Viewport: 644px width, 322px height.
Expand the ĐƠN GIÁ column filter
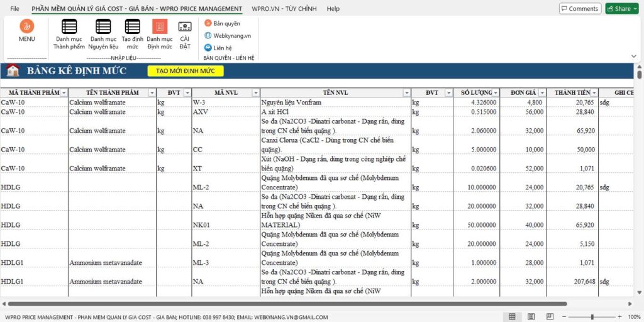tap(542, 93)
